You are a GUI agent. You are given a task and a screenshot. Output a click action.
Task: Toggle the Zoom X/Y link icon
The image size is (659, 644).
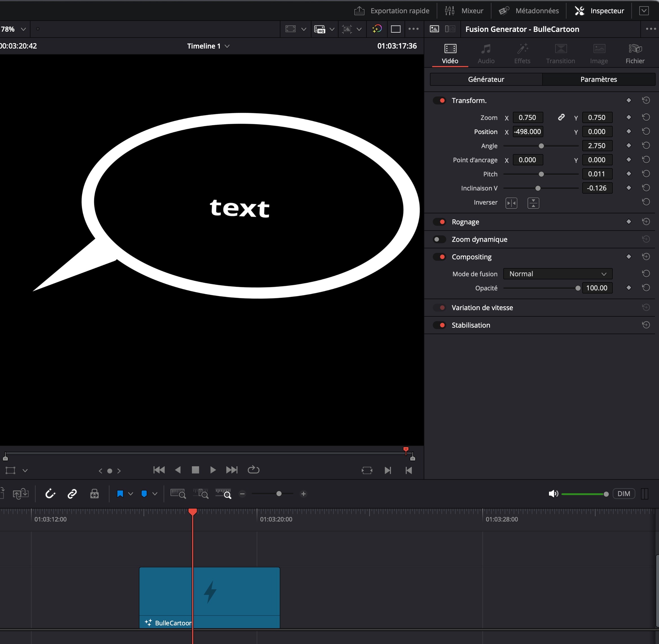pos(561,117)
